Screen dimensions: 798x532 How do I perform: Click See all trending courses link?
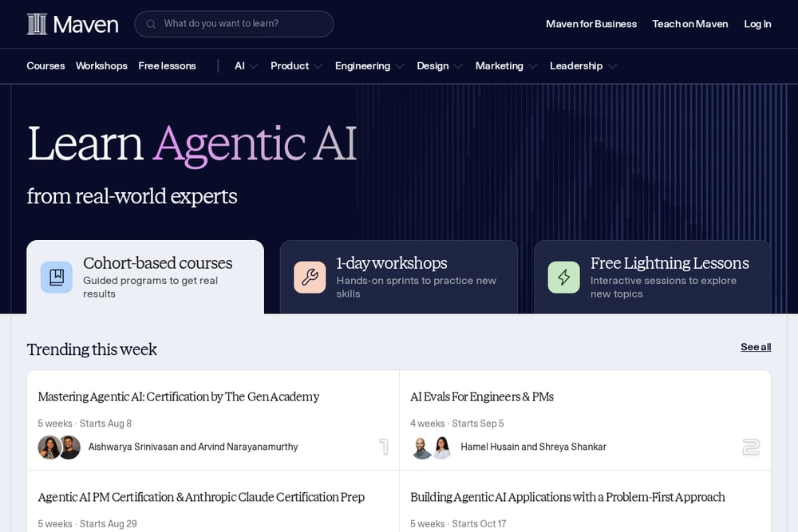click(x=756, y=347)
